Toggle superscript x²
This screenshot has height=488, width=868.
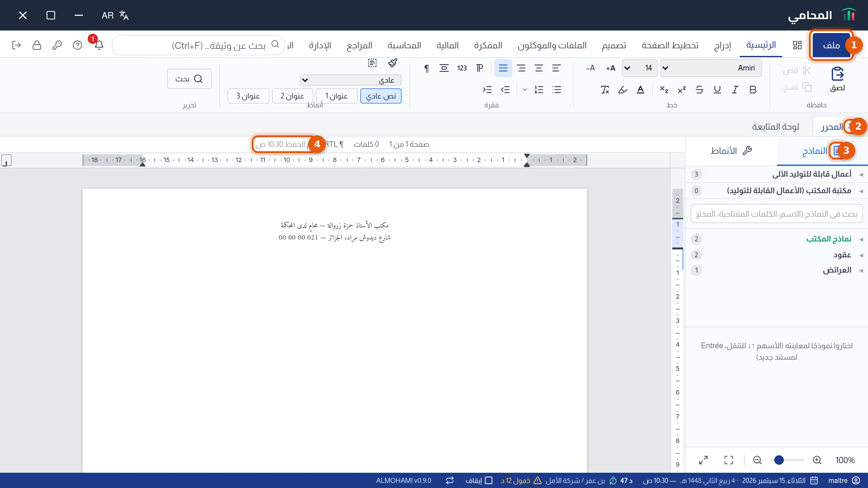(x=682, y=90)
